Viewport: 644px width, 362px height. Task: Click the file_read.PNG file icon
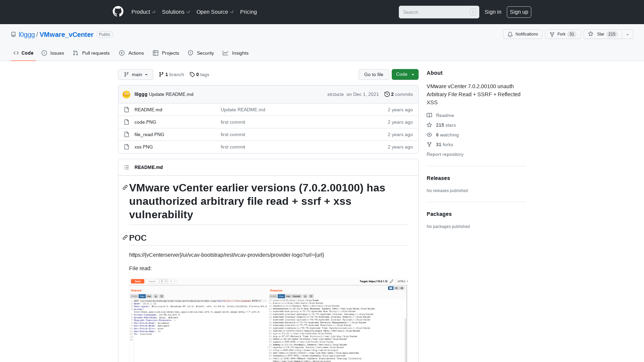126,134
